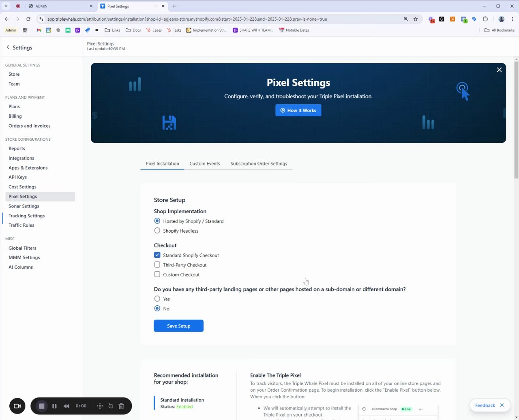Click the rewind icon in the recorder bar
The height and width of the screenshot is (420, 519).
tap(66, 406)
